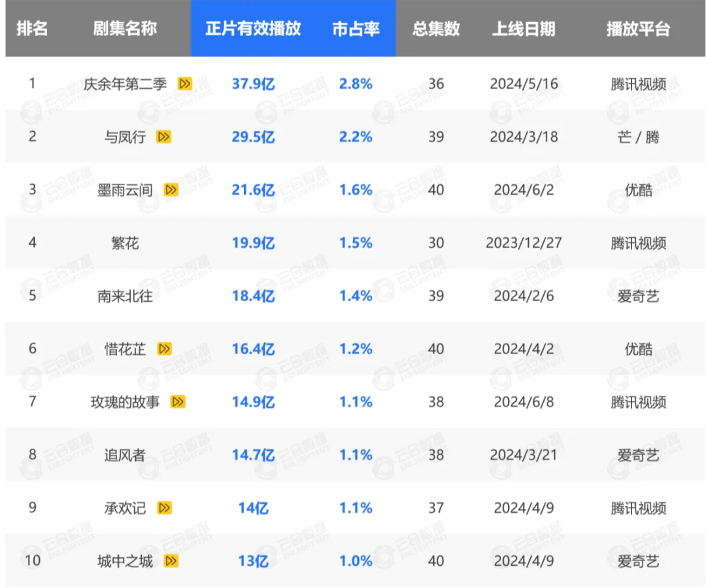Open the 追风者 series title

click(x=125, y=455)
